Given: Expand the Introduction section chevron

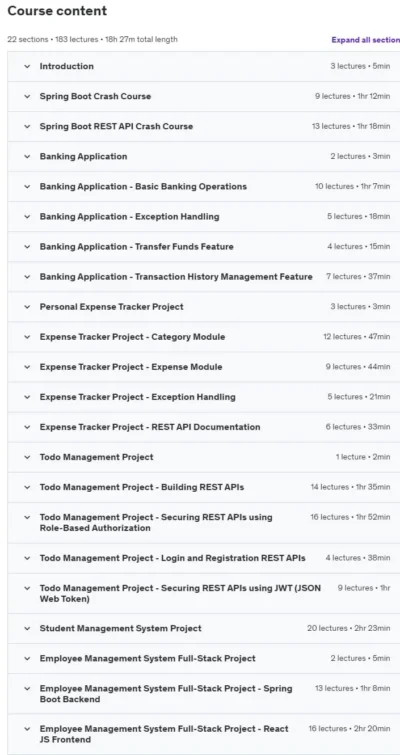Looking at the screenshot, I should (x=27, y=66).
